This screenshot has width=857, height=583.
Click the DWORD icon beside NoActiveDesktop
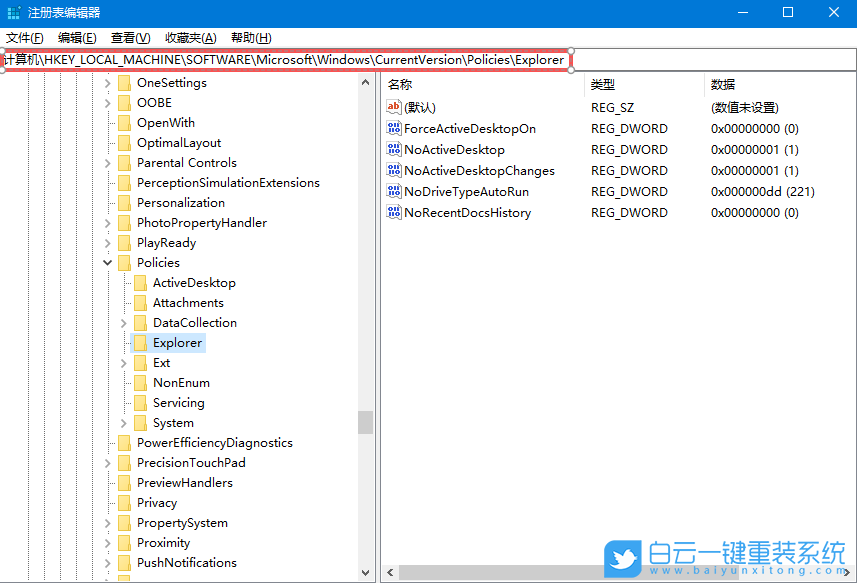tap(393, 149)
